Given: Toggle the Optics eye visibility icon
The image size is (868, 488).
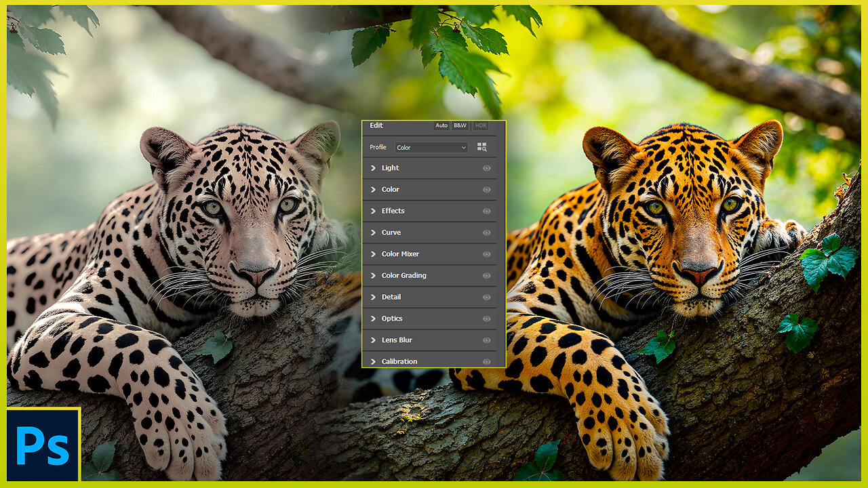Looking at the screenshot, I should click(486, 319).
